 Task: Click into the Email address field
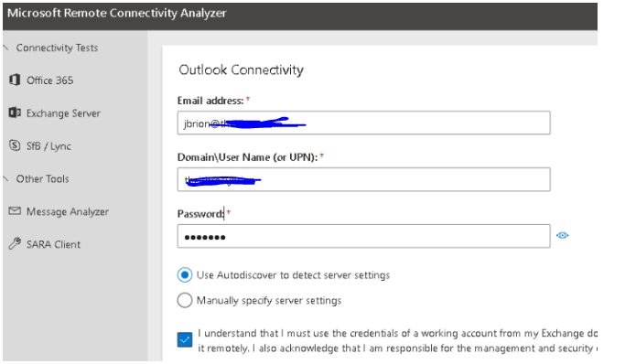(x=363, y=123)
